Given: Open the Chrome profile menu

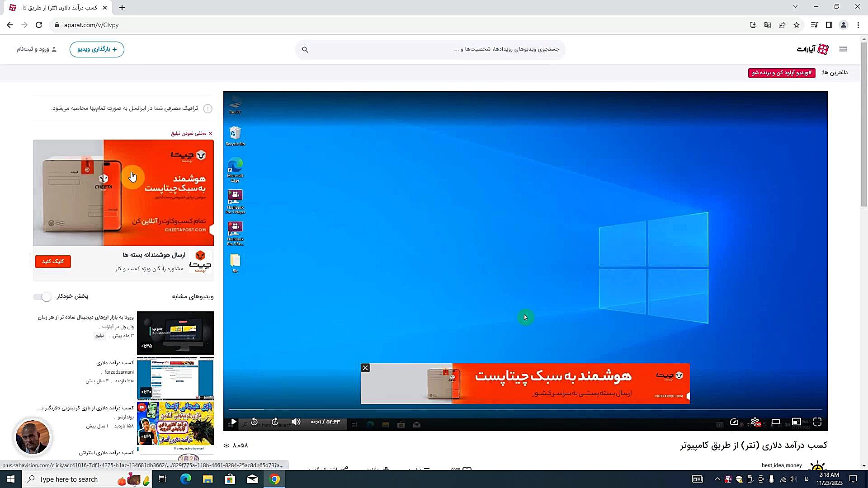Looking at the screenshot, I should pos(844,25).
